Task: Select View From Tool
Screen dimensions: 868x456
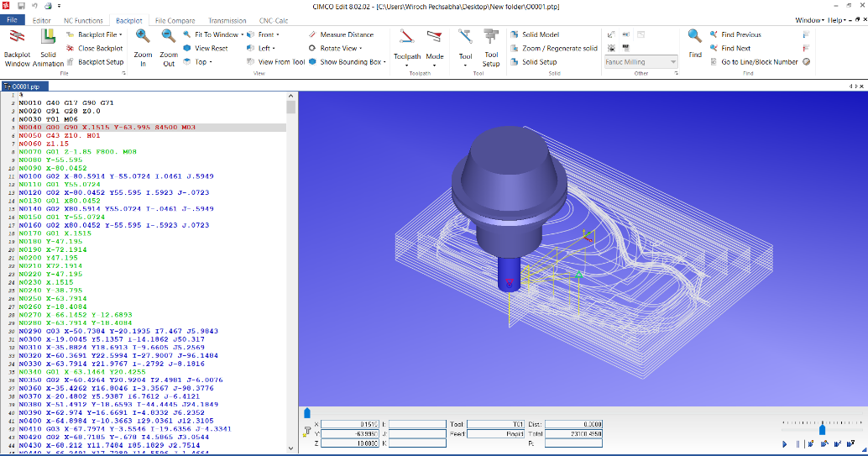Action: tap(275, 62)
